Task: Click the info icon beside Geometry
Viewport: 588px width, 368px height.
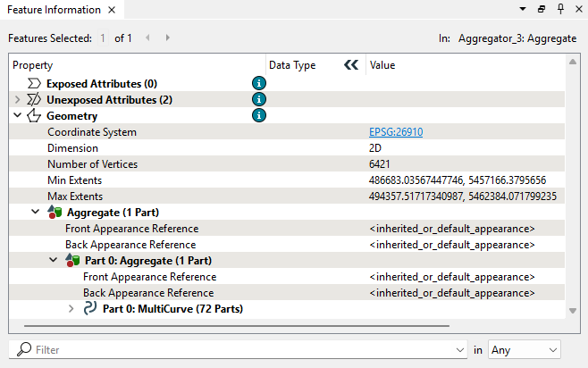Action: click(259, 115)
